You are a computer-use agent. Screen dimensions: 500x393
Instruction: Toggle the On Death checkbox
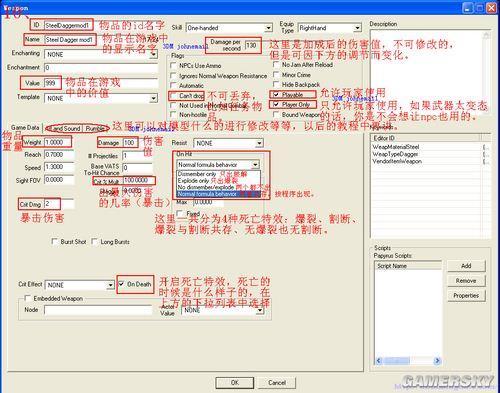121,284
